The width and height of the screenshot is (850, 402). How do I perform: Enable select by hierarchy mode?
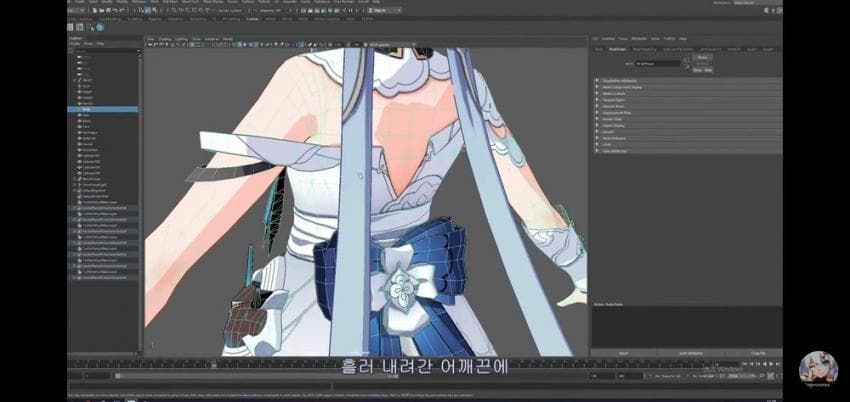point(140,10)
